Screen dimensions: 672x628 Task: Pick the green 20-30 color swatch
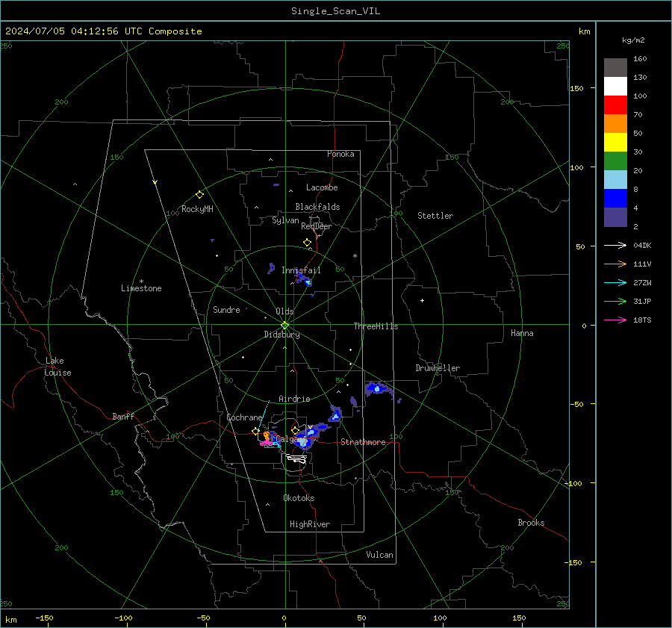(615, 161)
